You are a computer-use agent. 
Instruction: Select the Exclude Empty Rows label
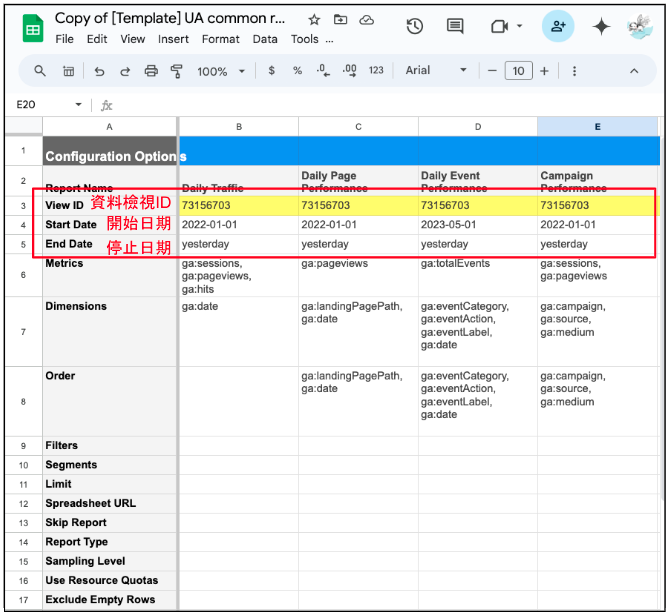tap(109, 600)
